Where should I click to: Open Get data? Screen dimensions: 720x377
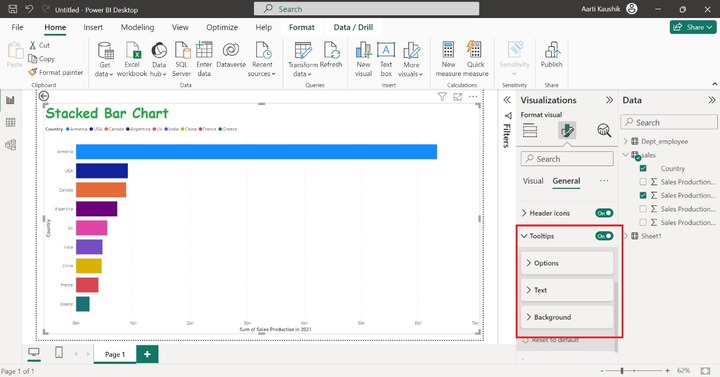click(105, 59)
